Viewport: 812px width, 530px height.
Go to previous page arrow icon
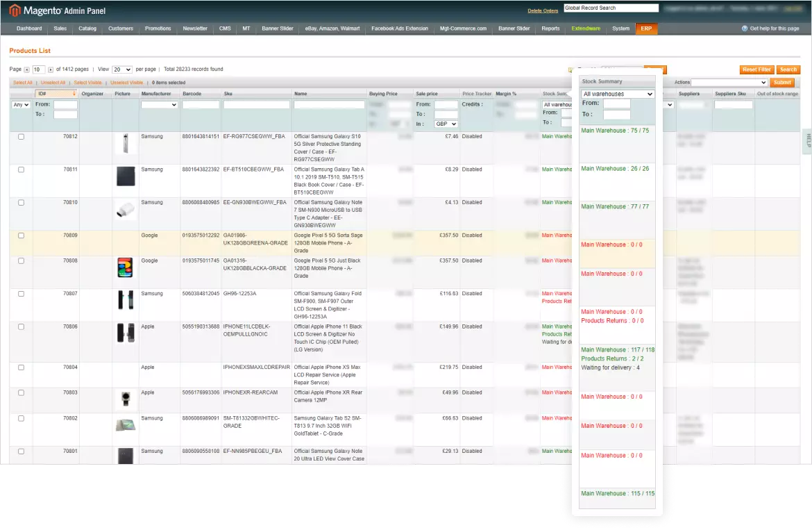tap(26, 69)
